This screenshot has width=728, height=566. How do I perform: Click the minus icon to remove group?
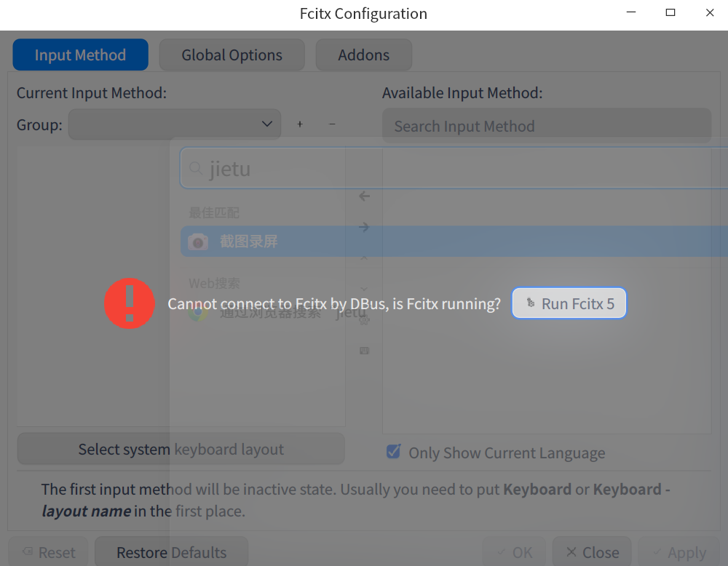click(332, 124)
